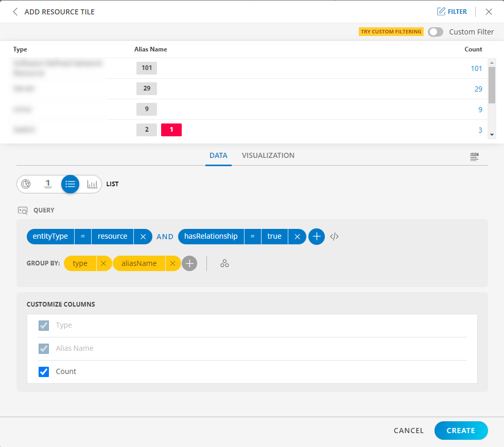The height and width of the screenshot is (447, 504).
Task: Open the 101 count link
Action: [476, 68]
